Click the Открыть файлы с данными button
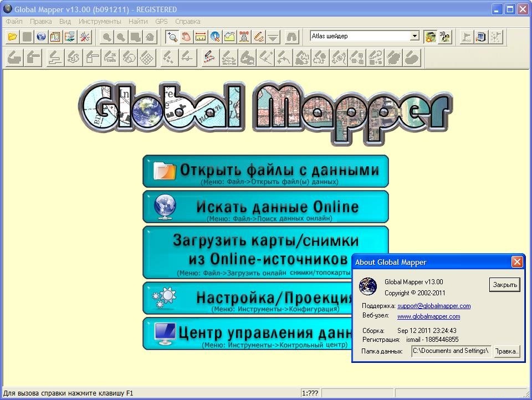Image resolution: width=532 pixels, height=400 pixels. pos(265,171)
